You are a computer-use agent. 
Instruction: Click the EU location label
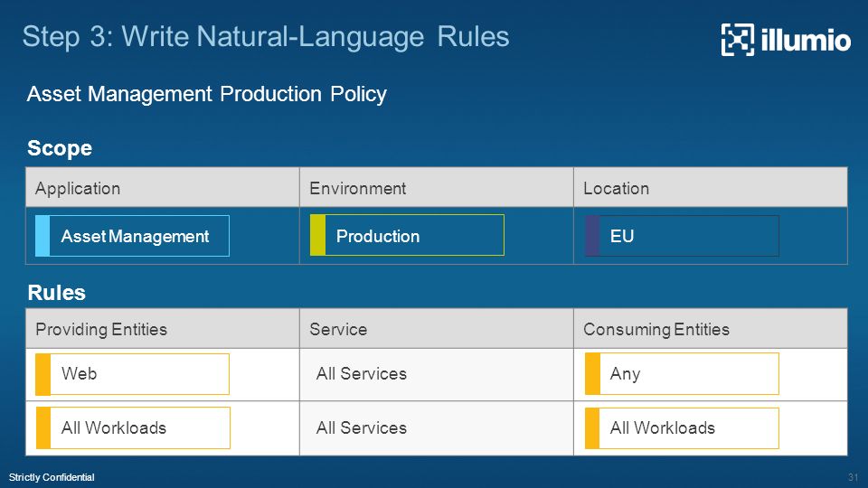pos(682,236)
